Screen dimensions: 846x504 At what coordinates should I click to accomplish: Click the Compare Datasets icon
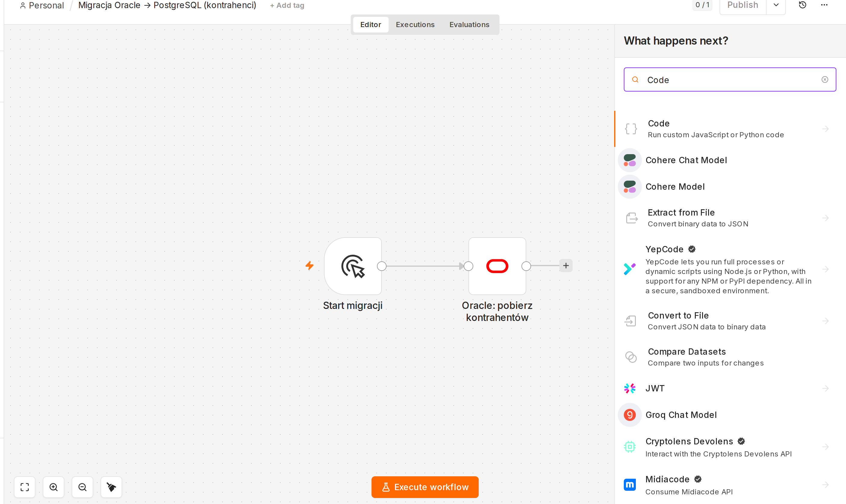pyautogui.click(x=631, y=357)
